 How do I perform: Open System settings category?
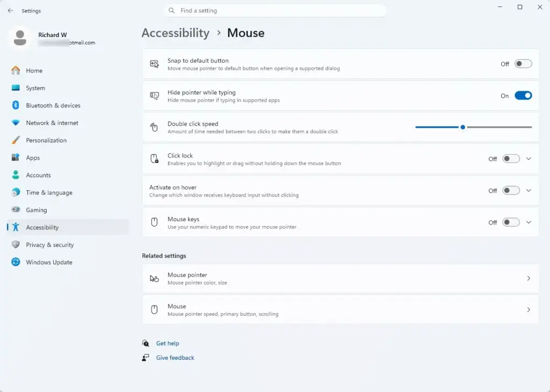(x=68, y=88)
